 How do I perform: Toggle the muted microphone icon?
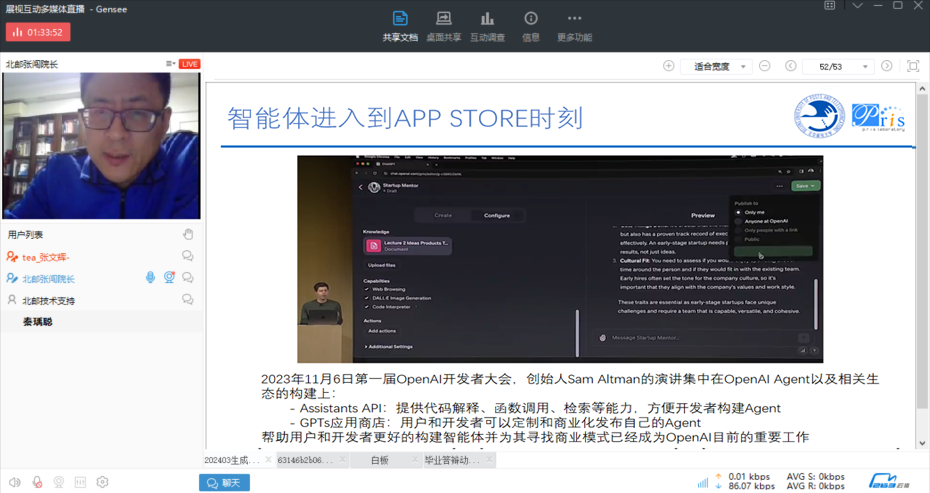click(x=37, y=482)
